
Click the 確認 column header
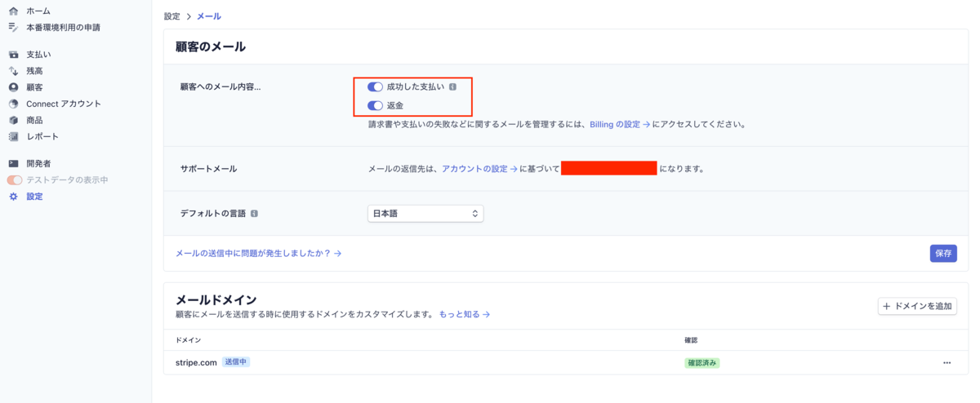pos(691,339)
